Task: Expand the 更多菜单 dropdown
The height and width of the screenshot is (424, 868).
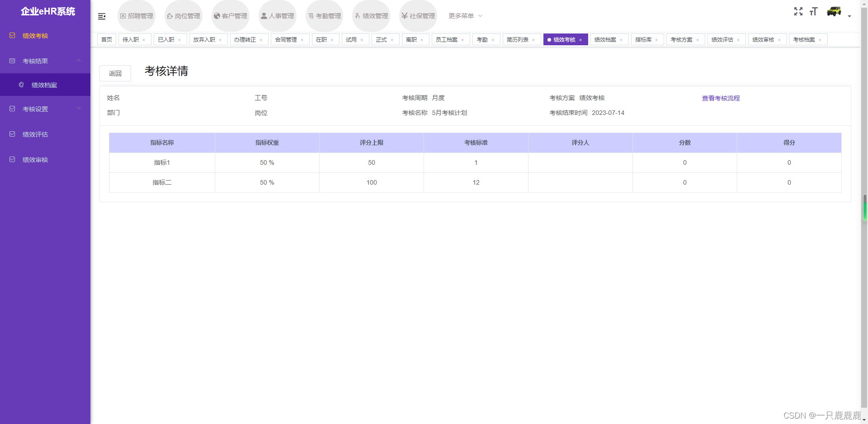Action: click(465, 16)
